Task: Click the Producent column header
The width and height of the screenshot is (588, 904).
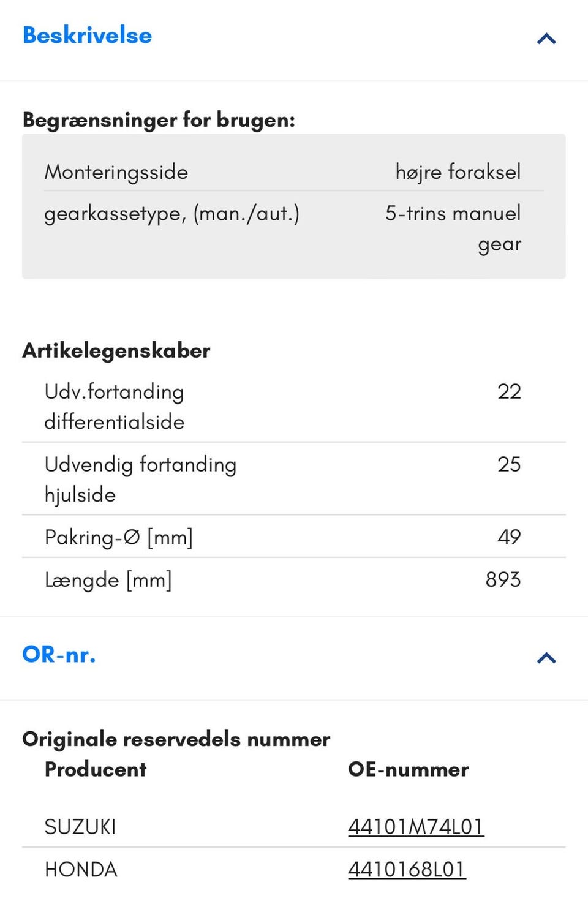Action: [96, 769]
